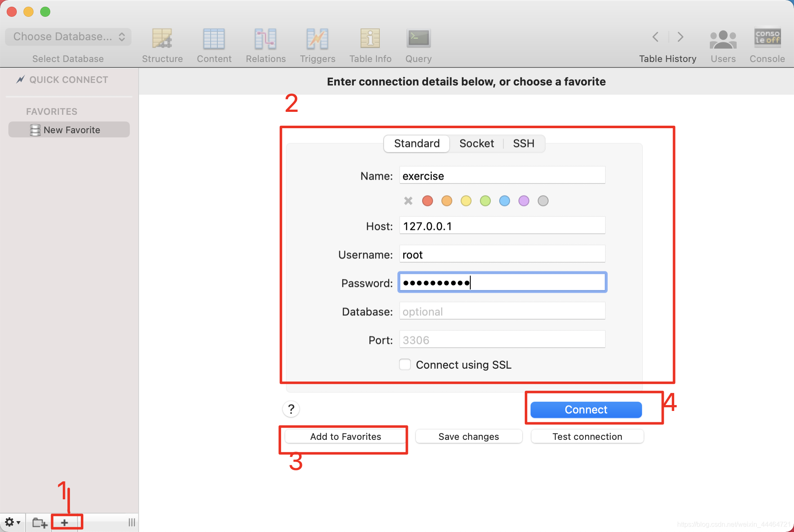Viewport: 794px width, 532px height.
Task: Open the Table Info icon
Action: [370, 39]
